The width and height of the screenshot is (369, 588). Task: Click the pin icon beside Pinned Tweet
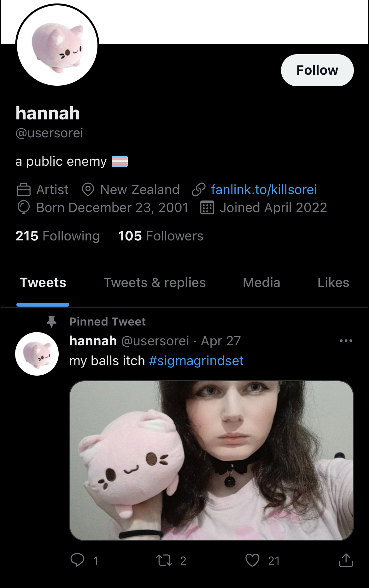51,321
